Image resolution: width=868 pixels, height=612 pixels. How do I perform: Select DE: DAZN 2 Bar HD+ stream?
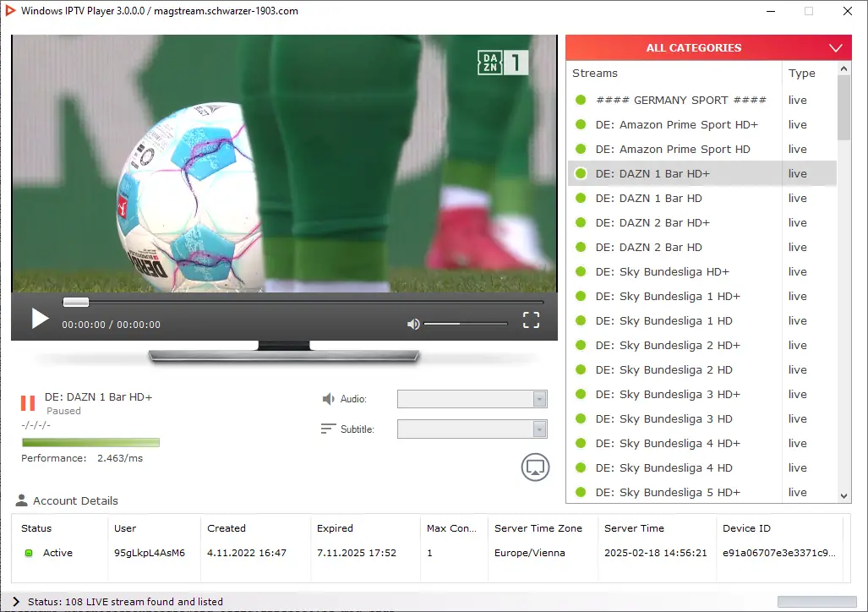point(702,222)
